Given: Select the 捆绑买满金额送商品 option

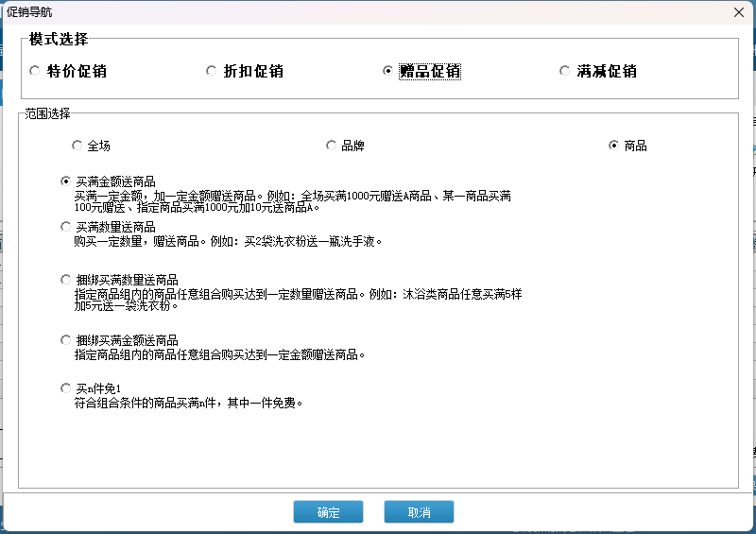Looking at the screenshot, I should 65,340.
